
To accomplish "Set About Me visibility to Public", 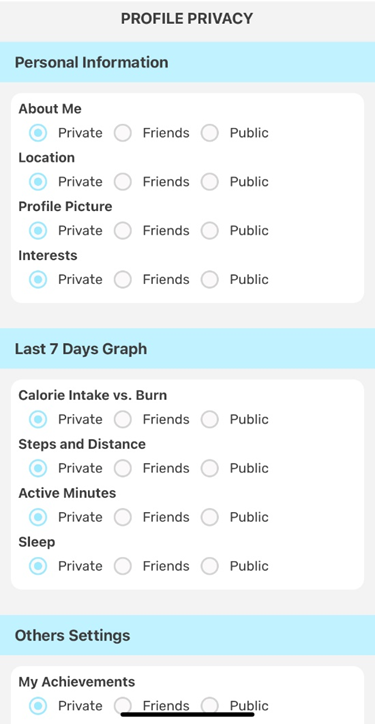I will pos(210,133).
